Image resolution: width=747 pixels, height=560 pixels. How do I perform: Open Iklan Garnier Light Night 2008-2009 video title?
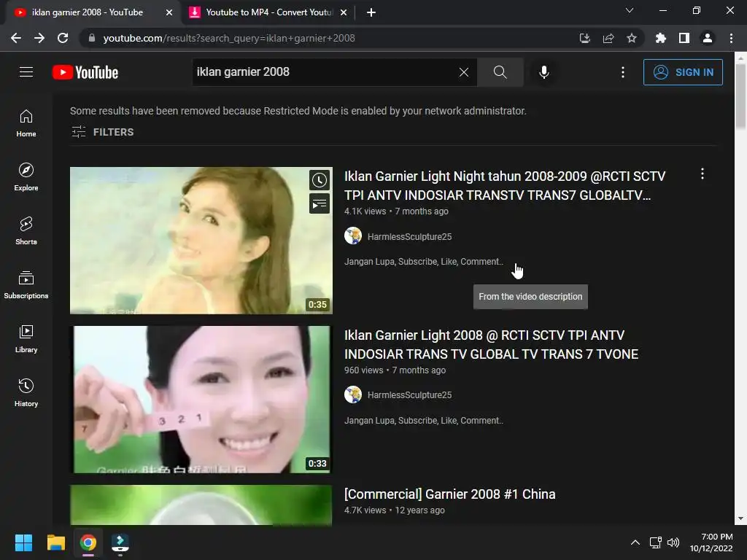(x=505, y=186)
